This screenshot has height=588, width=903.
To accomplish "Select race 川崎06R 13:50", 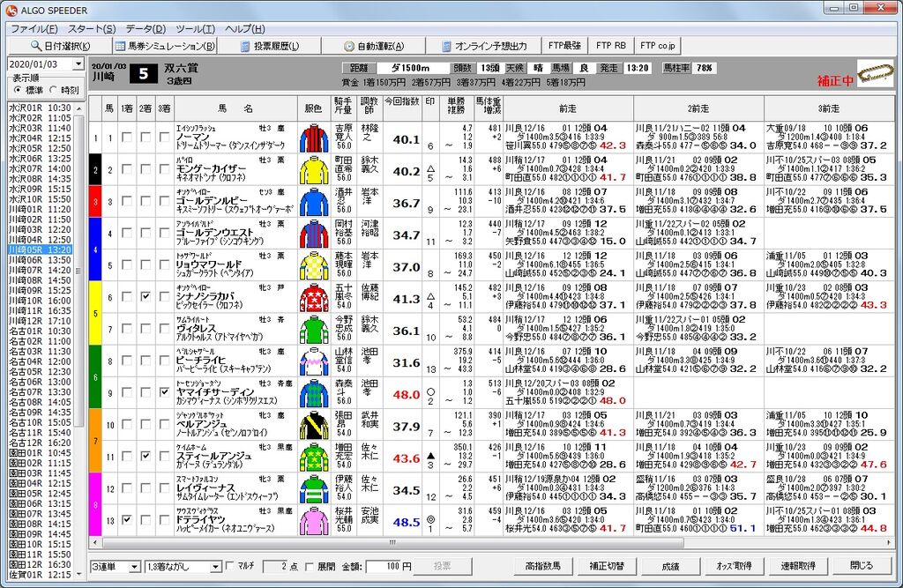I will [40, 260].
